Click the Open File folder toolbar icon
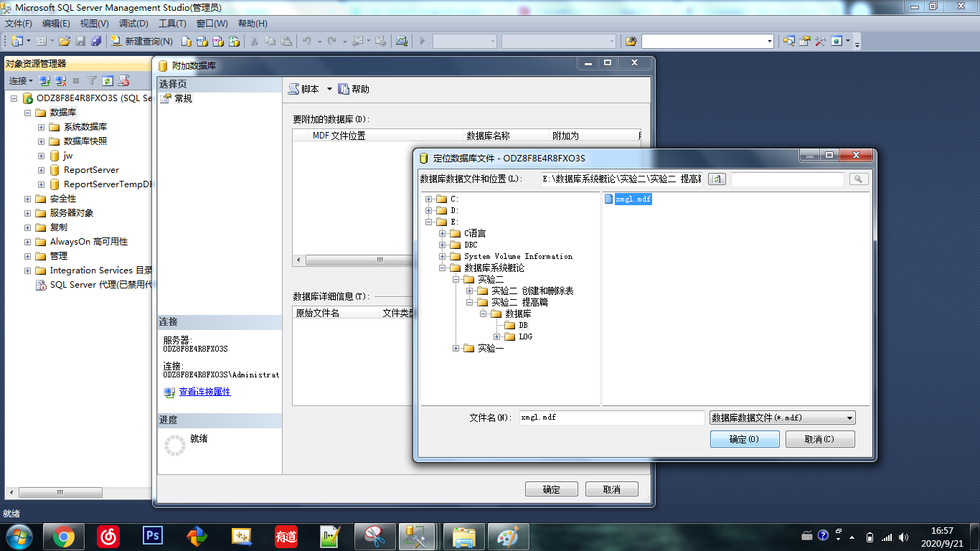This screenshot has width=980, height=551. pos(65,41)
